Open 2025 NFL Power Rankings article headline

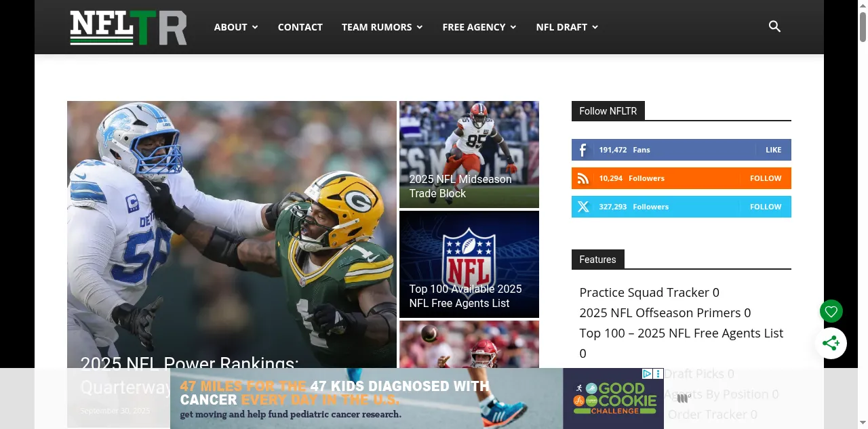189,375
